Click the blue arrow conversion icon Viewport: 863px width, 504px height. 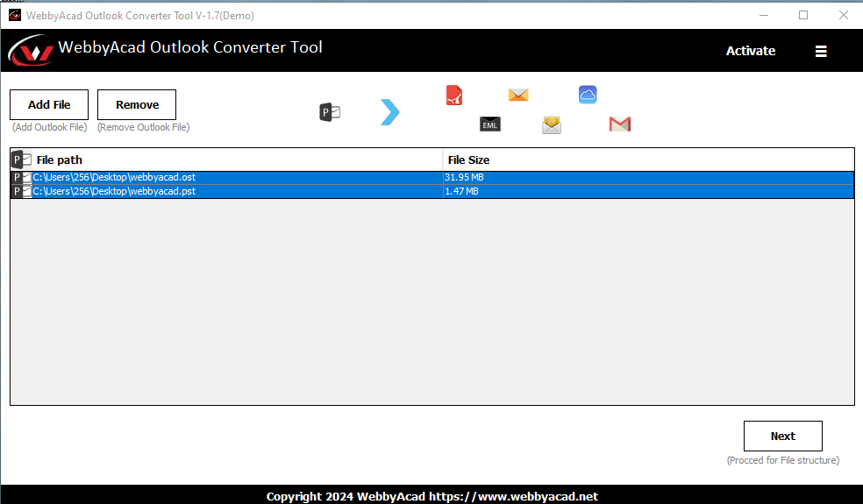[390, 111]
